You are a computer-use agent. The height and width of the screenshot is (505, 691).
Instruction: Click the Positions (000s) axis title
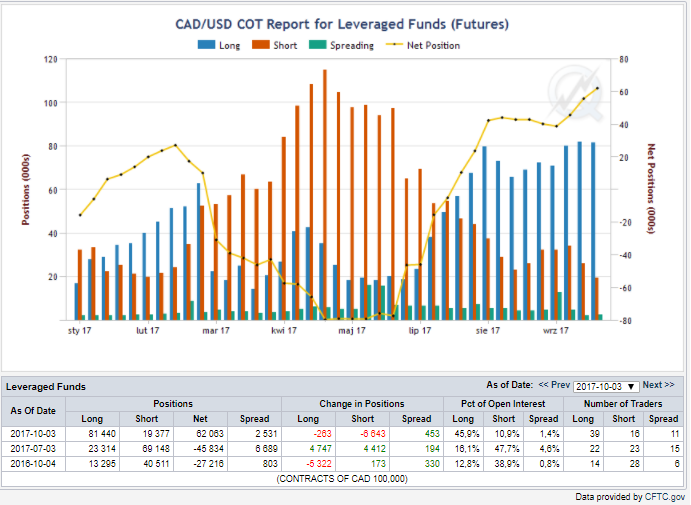(26, 189)
